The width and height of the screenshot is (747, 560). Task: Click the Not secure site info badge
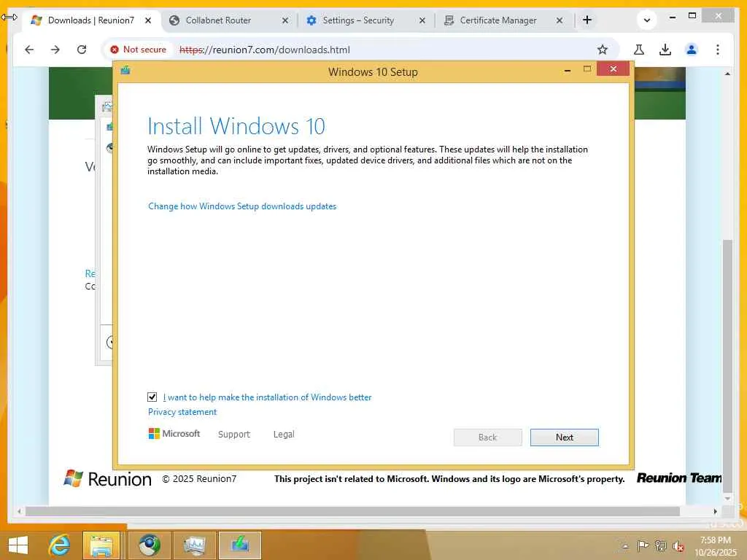138,50
